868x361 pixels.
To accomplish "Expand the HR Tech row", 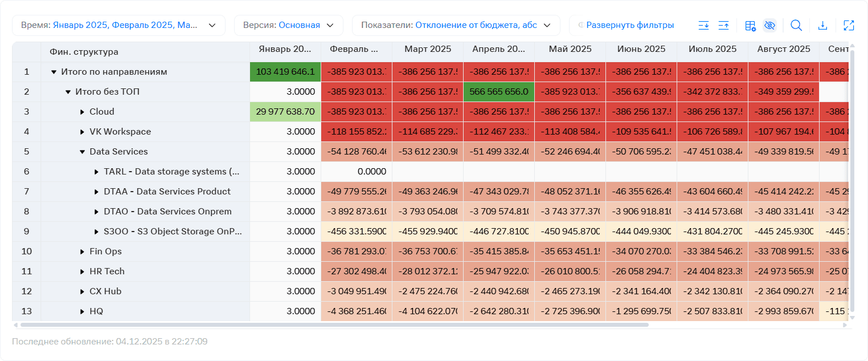I will pos(82,271).
